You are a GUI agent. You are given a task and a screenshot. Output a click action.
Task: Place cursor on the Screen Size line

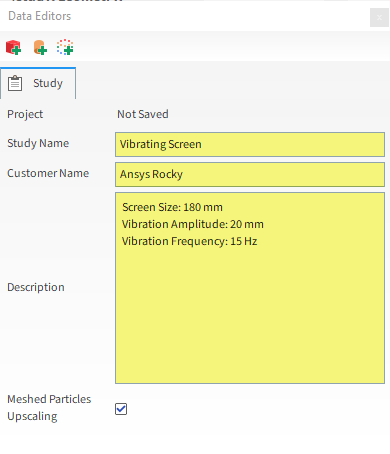(172, 207)
